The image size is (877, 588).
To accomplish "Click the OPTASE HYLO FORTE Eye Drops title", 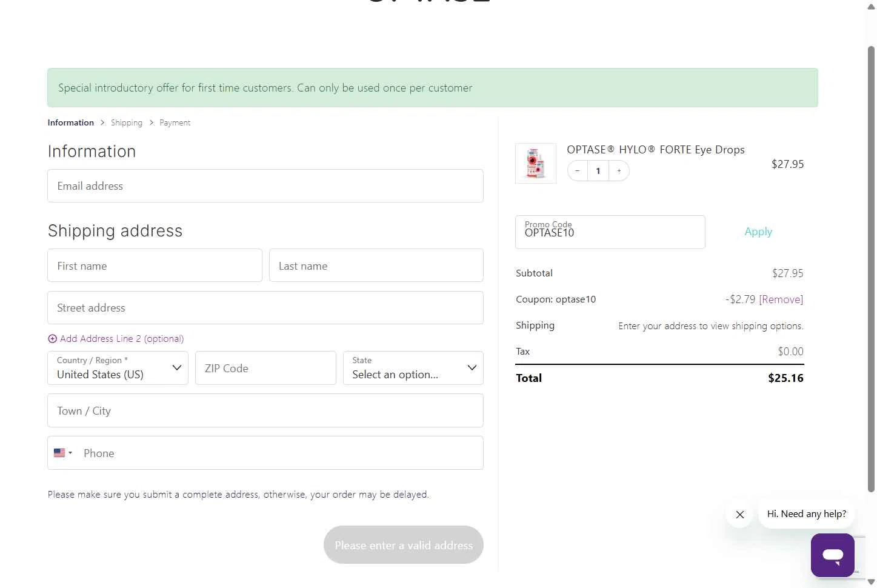I will point(656,150).
